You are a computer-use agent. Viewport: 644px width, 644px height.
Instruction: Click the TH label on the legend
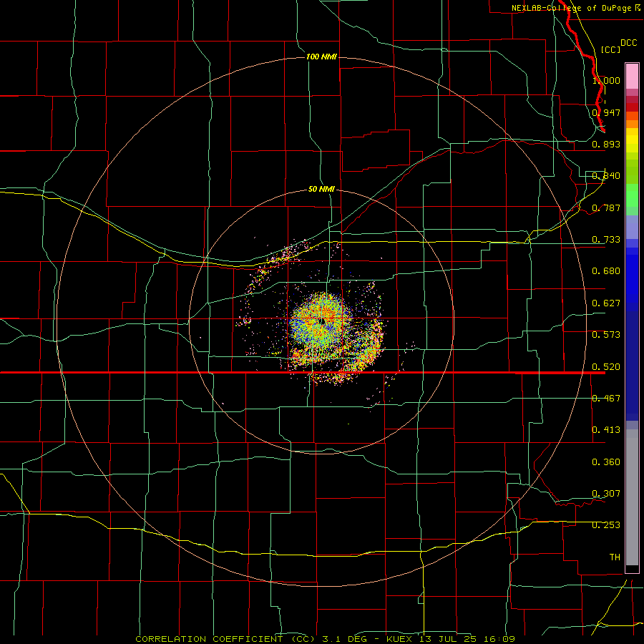[x=615, y=557]
